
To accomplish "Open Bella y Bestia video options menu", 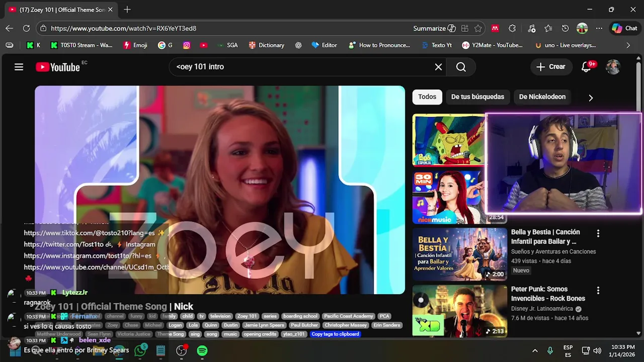I will [598, 233].
